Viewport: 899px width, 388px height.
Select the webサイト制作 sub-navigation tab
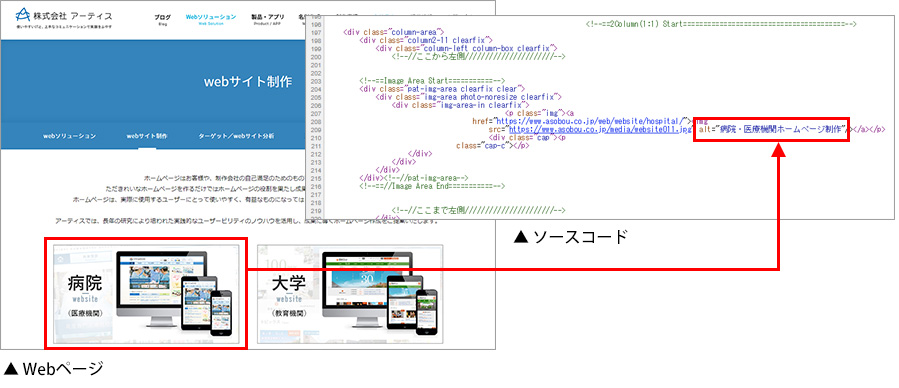click(147, 136)
